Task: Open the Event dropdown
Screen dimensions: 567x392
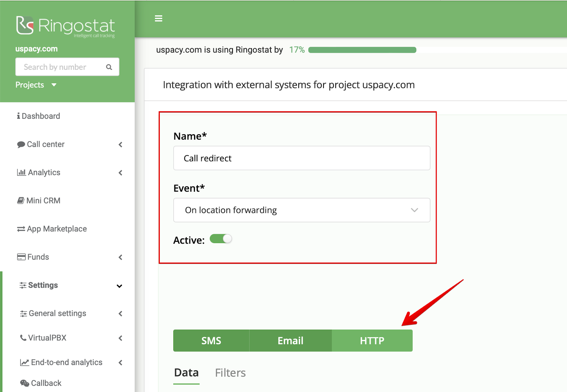Action: (x=302, y=210)
